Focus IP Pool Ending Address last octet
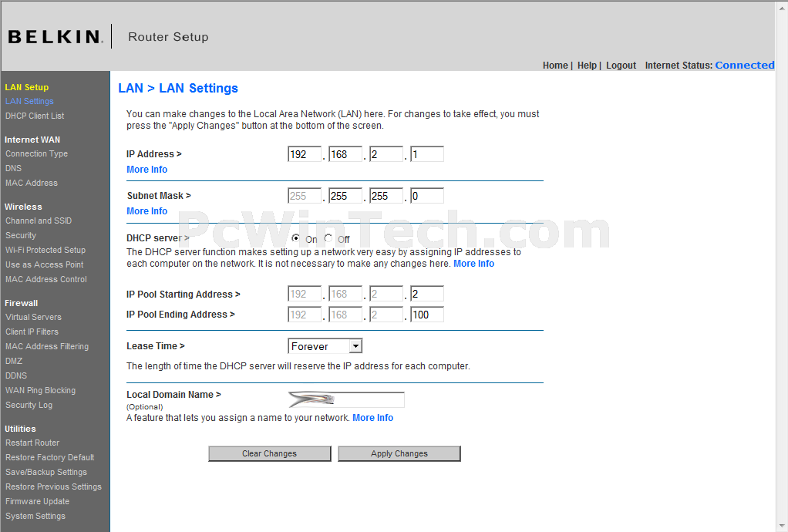This screenshot has width=788, height=532. click(427, 315)
